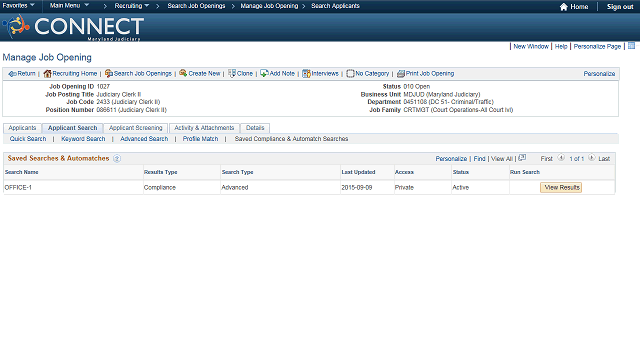The height and width of the screenshot is (360, 640).
Task: Click the No Category icon
Action: [350, 73]
